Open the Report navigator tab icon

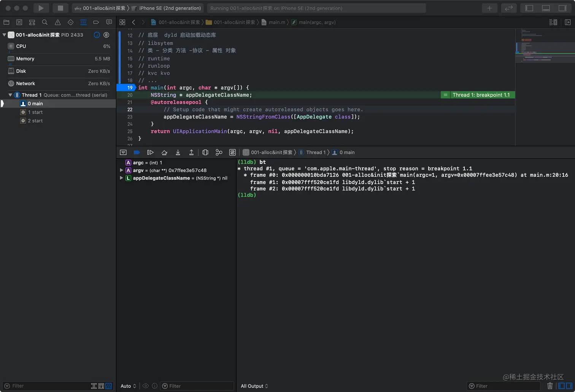click(109, 22)
